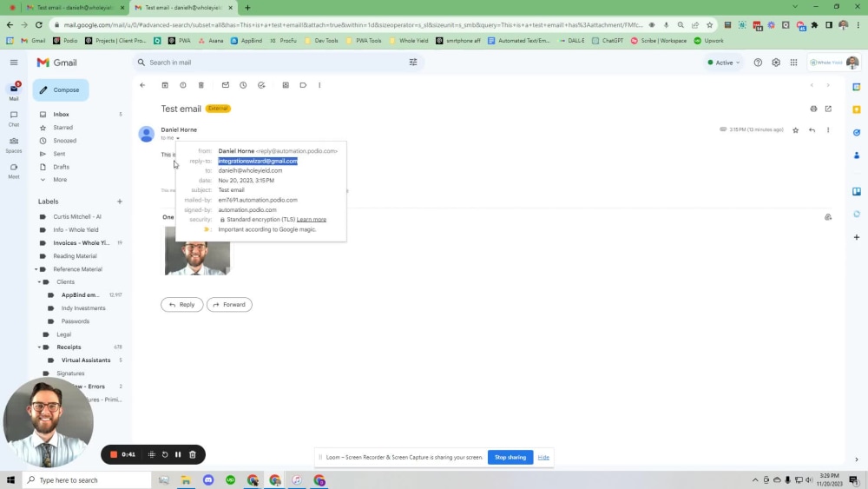Show search options filter icon
Image resolution: width=868 pixels, height=489 pixels.
click(x=413, y=63)
